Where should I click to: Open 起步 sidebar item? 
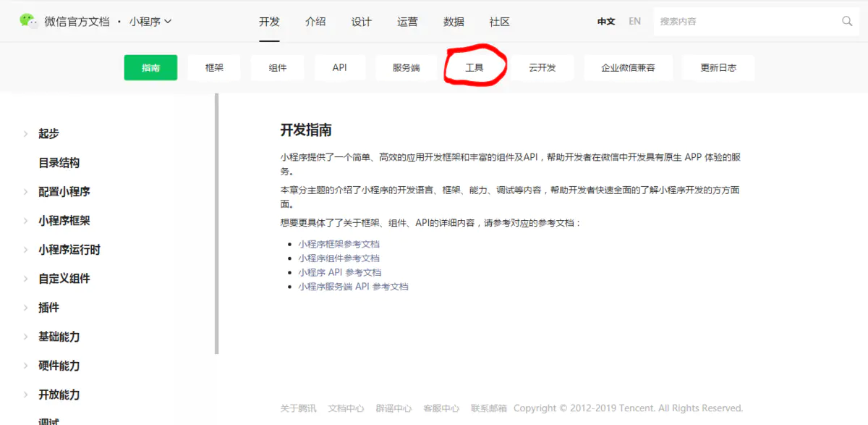[48, 134]
